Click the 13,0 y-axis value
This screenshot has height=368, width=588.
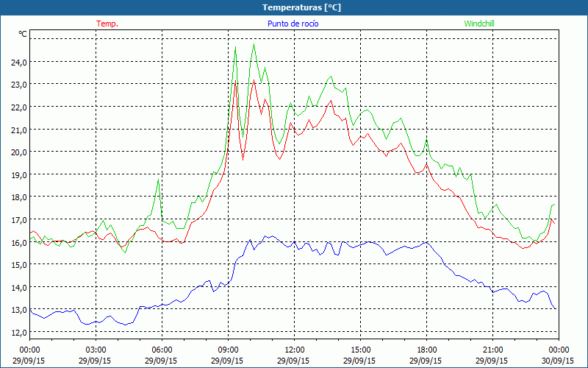coord(19,310)
